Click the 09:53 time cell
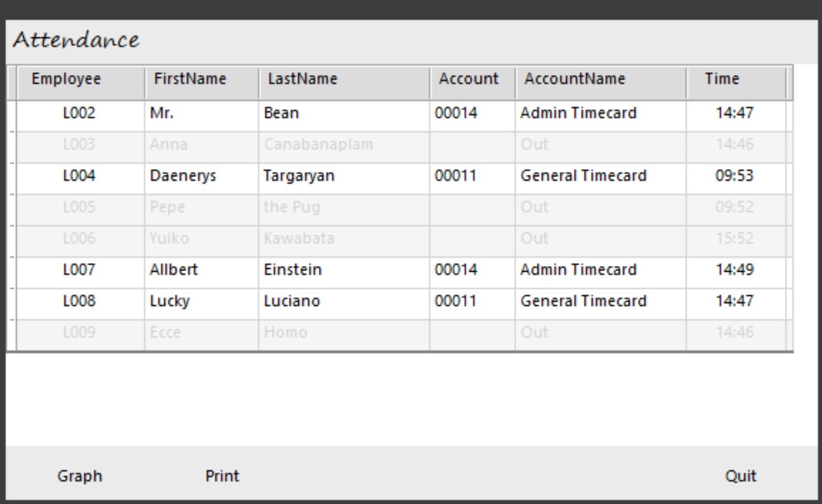822x504 pixels. [734, 176]
